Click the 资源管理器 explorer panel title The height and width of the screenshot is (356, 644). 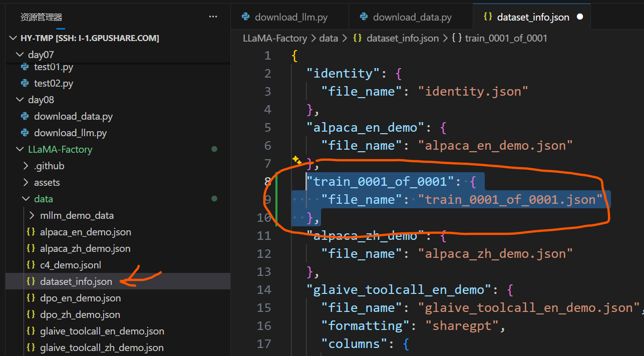[x=41, y=17]
